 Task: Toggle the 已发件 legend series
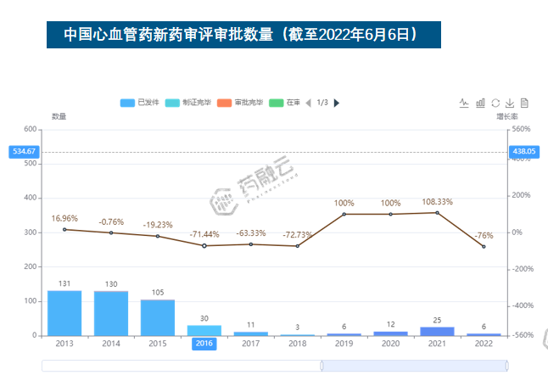pos(139,103)
